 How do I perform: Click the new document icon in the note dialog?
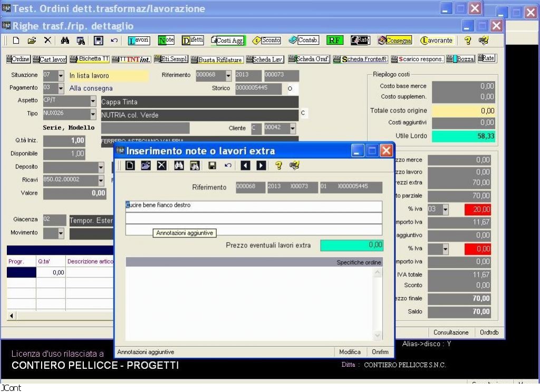point(130,166)
